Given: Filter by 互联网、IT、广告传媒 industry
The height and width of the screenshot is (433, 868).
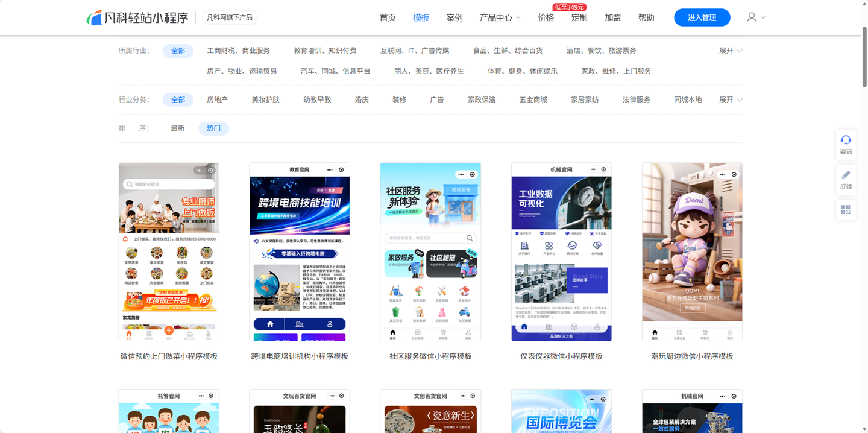Looking at the screenshot, I should click(x=415, y=51).
